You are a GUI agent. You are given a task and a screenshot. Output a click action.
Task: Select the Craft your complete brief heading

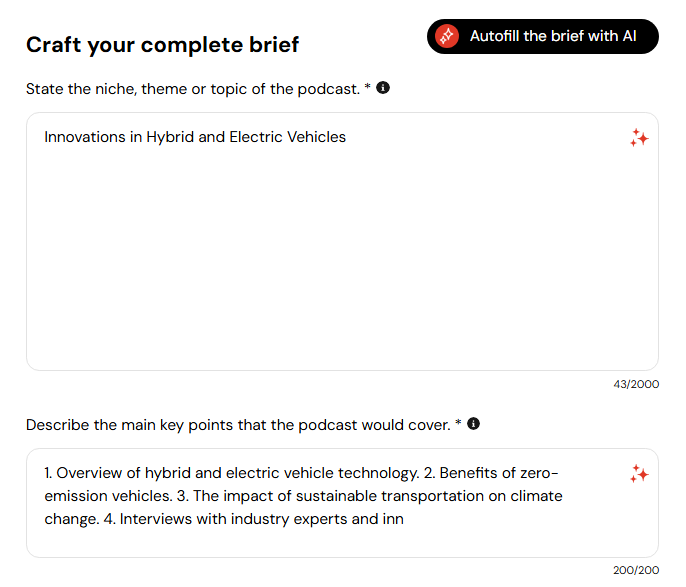click(162, 45)
